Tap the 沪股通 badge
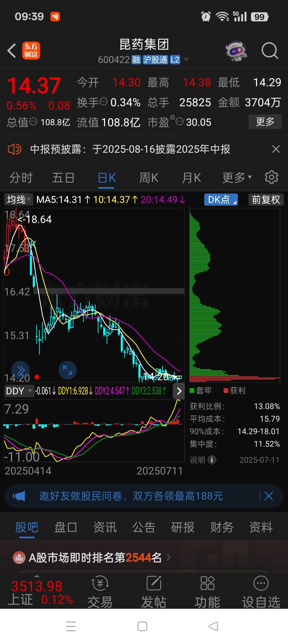 point(155,60)
